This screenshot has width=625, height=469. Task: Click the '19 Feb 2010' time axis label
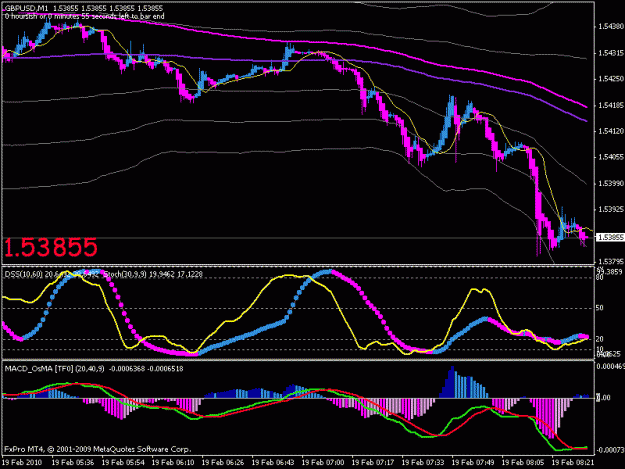coord(22,463)
